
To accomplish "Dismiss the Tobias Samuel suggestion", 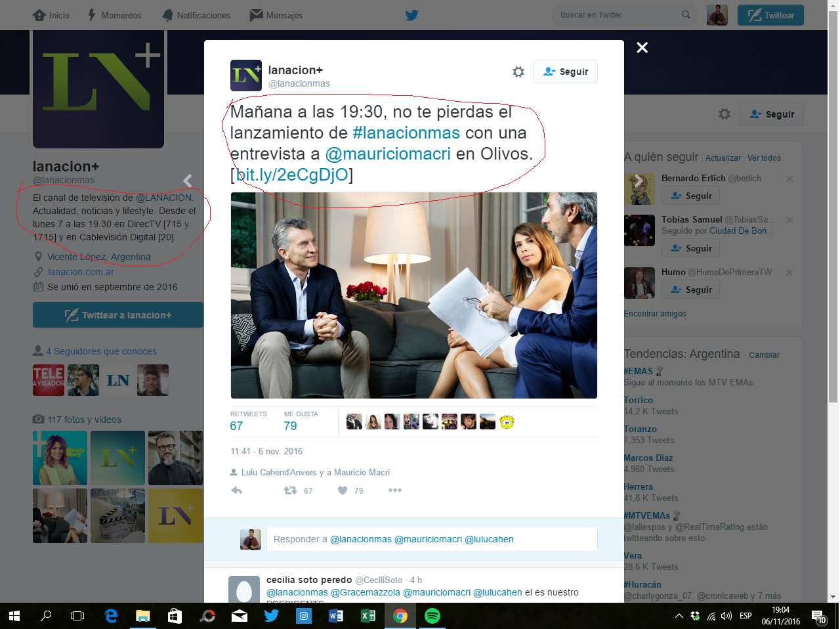I will 789,220.
